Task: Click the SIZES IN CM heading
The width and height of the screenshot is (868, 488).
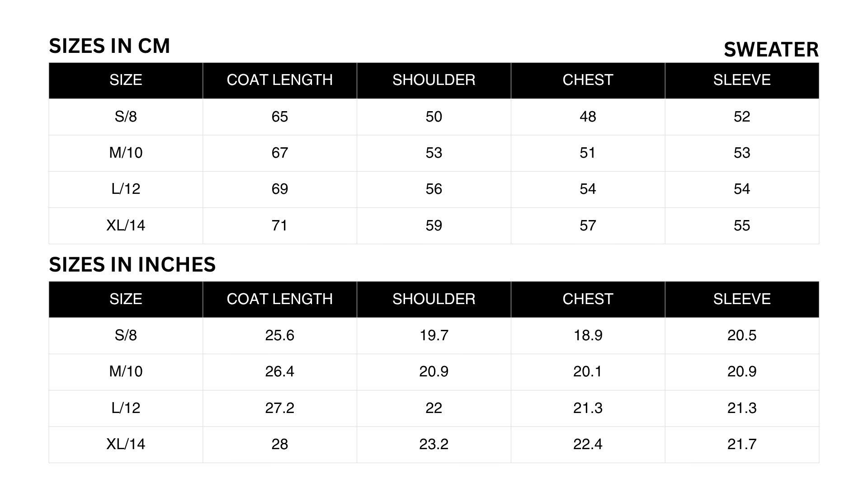Action: coord(109,46)
